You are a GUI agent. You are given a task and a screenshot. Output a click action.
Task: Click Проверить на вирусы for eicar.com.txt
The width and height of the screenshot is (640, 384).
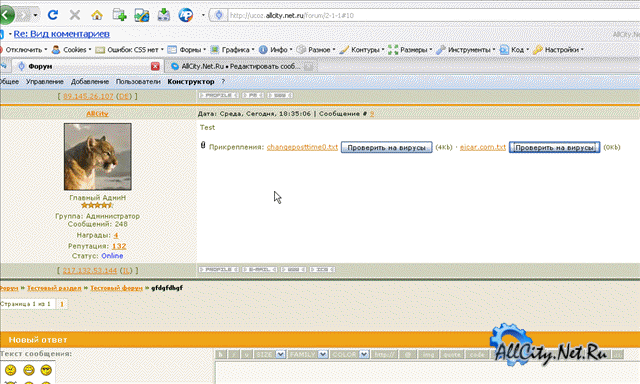point(554,147)
